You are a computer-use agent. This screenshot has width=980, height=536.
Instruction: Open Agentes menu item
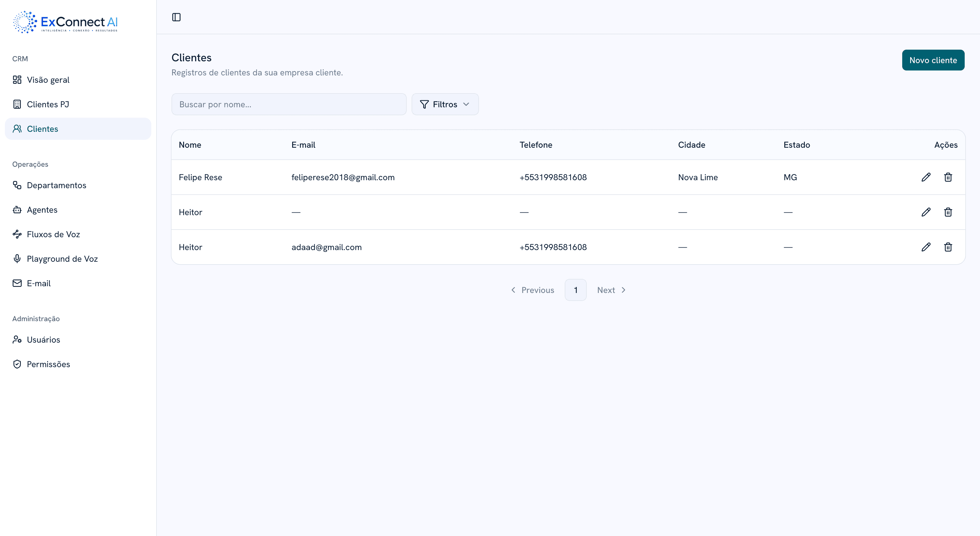(x=78, y=210)
